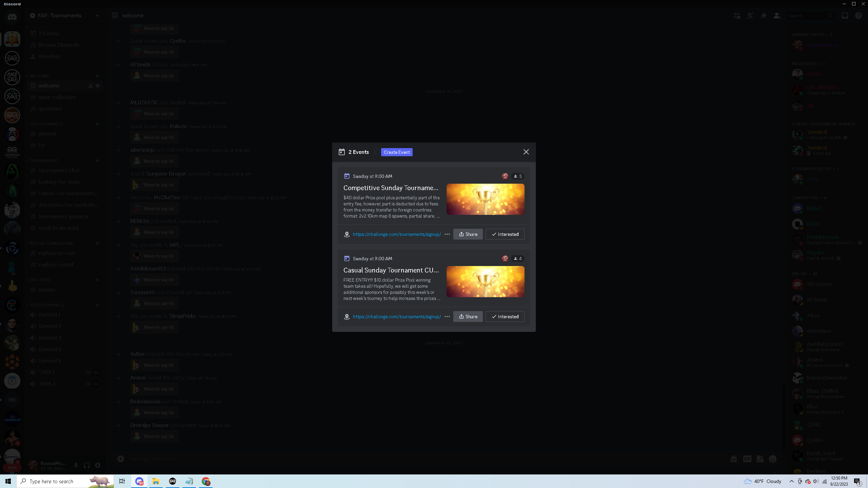Edit welcome channel settings gear

pos(98,86)
